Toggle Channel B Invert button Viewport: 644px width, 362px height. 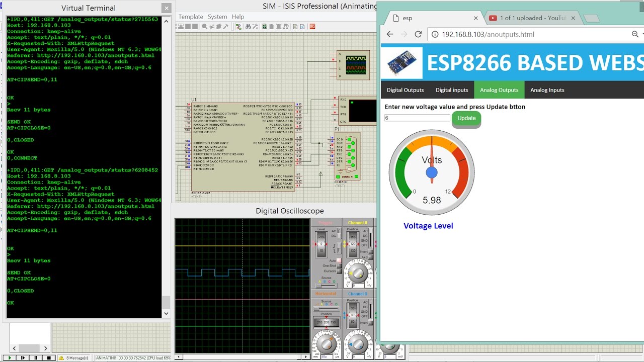tap(370, 323)
